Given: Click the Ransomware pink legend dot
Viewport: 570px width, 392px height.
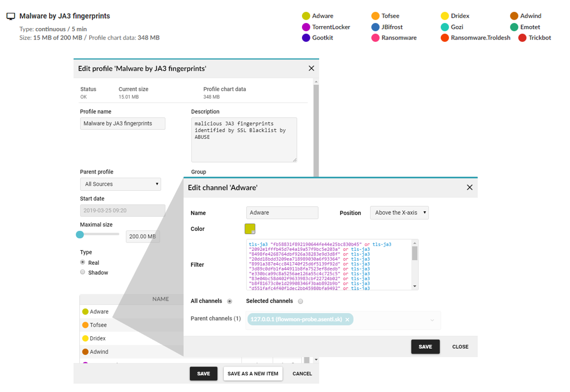Looking at the screenshot, I should click(x=375, y=38).
